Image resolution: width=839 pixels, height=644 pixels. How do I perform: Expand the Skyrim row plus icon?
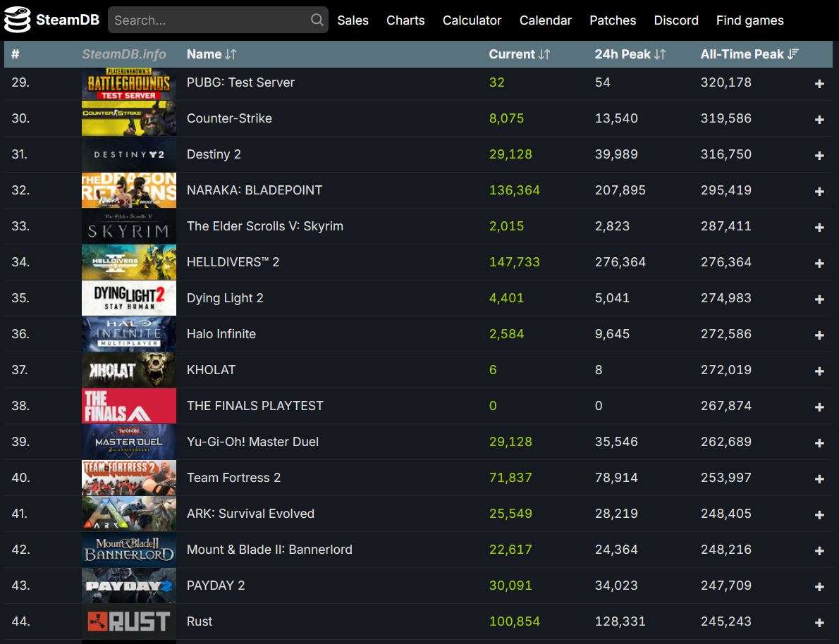click(x=819, y=227)
